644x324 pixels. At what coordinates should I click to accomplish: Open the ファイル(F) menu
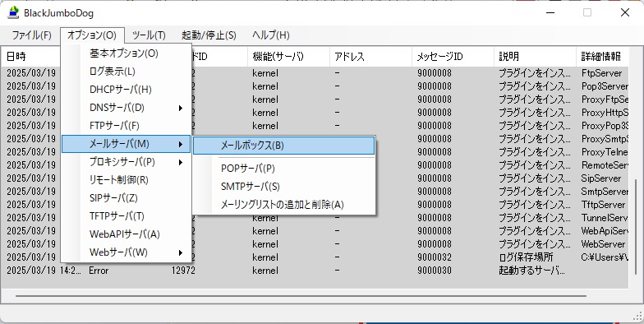[31, 35]
